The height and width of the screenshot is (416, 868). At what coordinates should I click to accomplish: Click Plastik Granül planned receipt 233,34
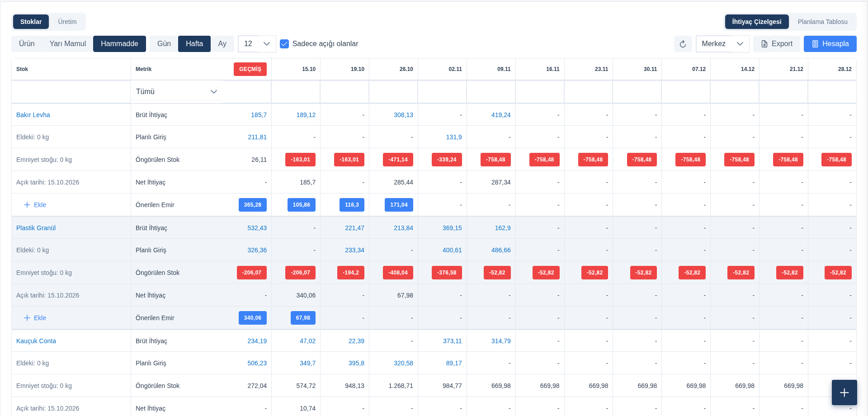pos(354,250)
